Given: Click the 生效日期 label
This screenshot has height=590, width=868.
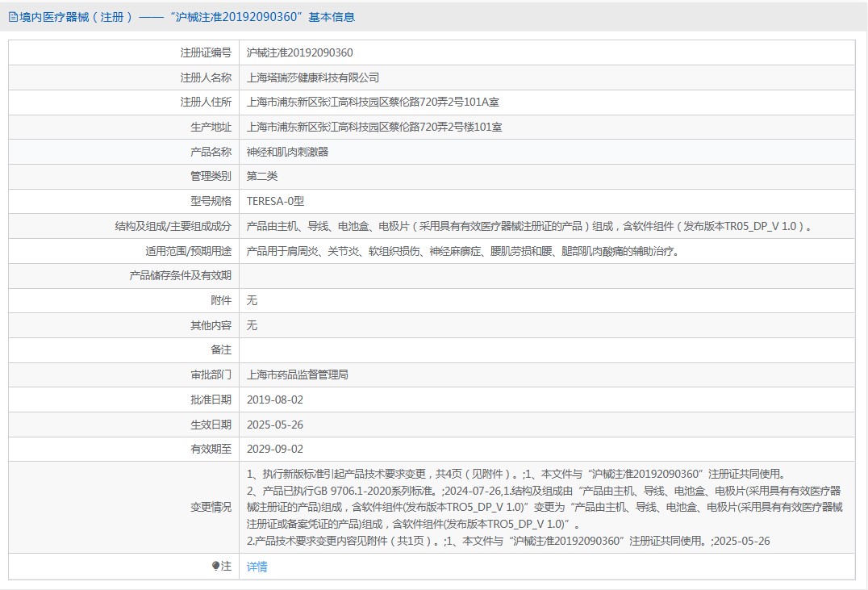Looking at the screenshot, I should point(211,425).
